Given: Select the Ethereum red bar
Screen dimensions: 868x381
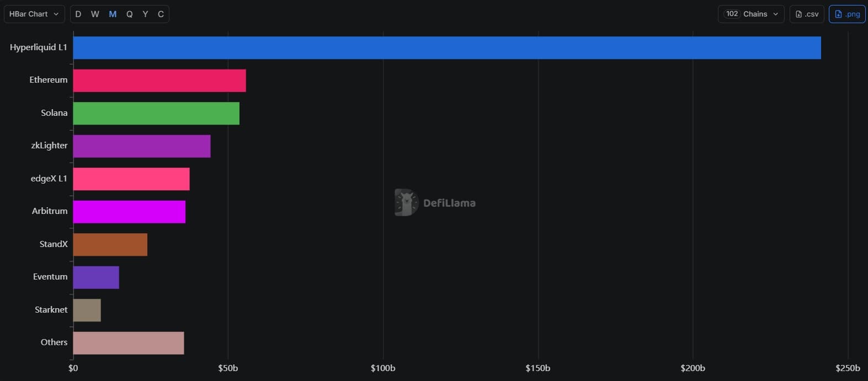Looking at the screenshot, I should tap(159, 81).
